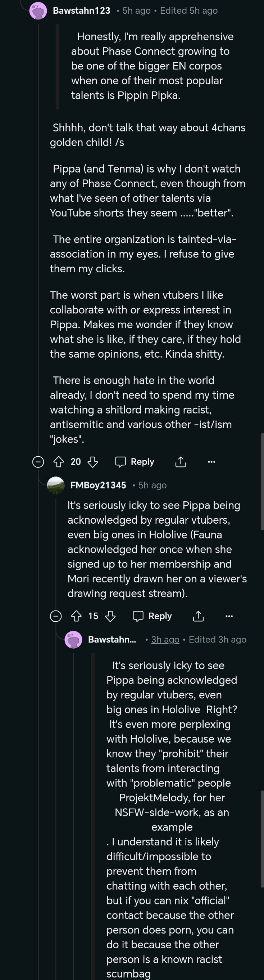
Task: Upvote FMBoy21345's comment
Action: 76,616
